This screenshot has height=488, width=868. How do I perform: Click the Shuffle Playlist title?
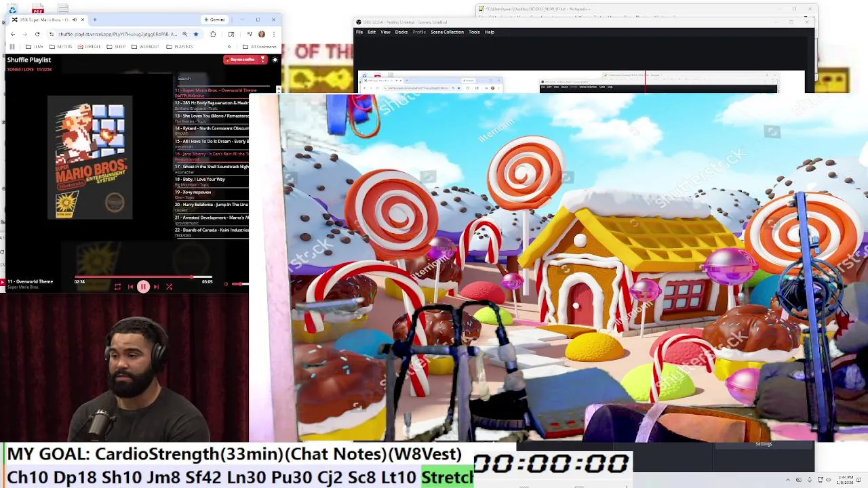coord(29,60)
